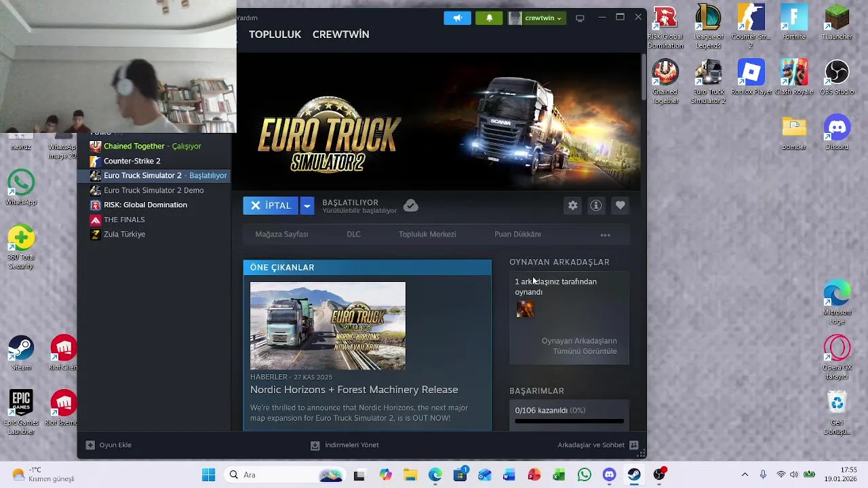Open the Microsoft Edge desktop icon
Image resolution: width=868 pixels, height=488 pixels.
click(837, 303)
